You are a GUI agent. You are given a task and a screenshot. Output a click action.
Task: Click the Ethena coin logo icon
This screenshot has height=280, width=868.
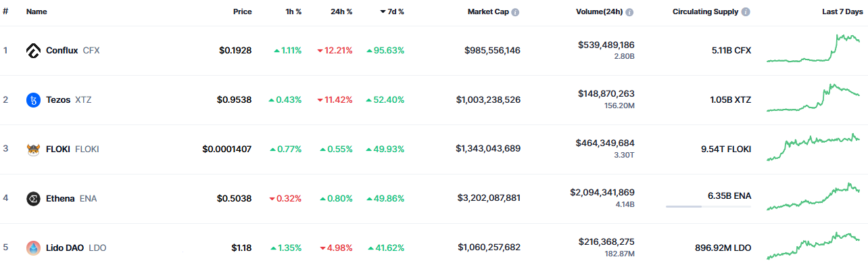(x=33, y=199)
